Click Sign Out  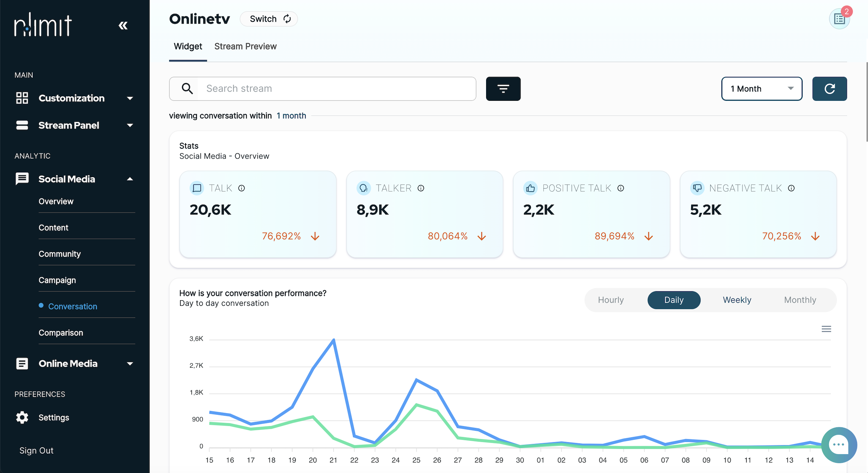36,451
